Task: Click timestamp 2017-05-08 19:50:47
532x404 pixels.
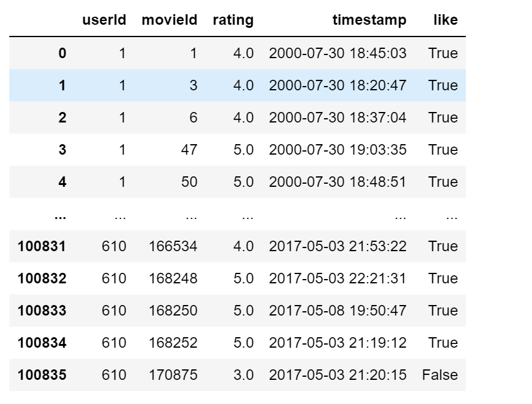Action: (338, 311)
